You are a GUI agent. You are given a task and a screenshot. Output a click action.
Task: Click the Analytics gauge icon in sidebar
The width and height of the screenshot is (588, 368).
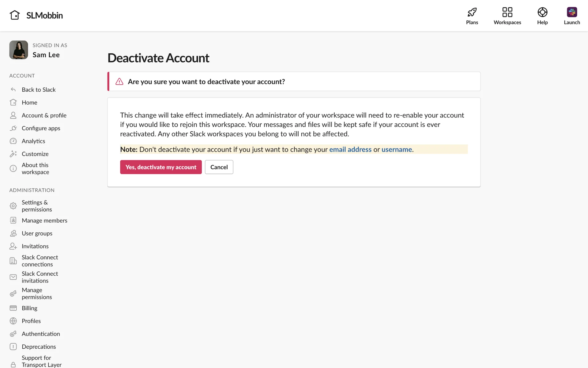13,141
